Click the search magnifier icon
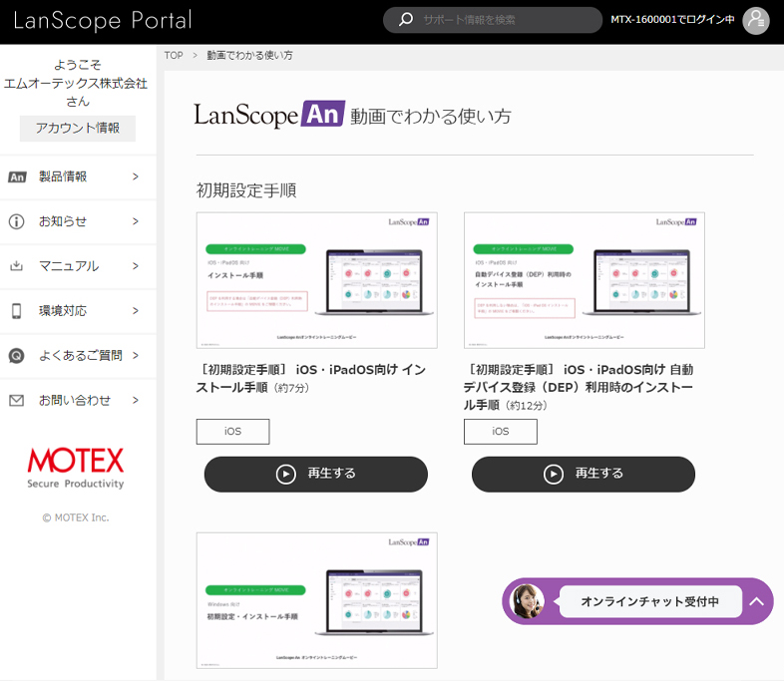The height and width of the screenshot is (681, 784). (x=406, y=20)
